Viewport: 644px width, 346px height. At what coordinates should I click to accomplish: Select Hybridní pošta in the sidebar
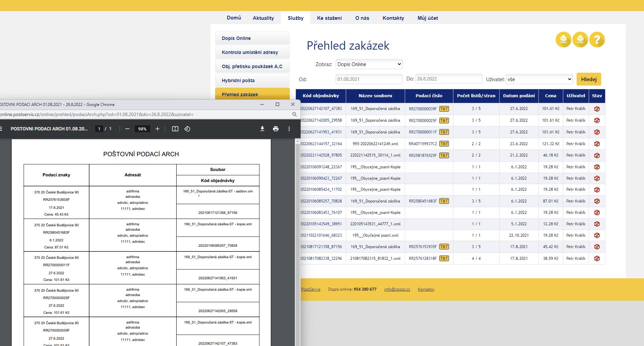[252, 80]
